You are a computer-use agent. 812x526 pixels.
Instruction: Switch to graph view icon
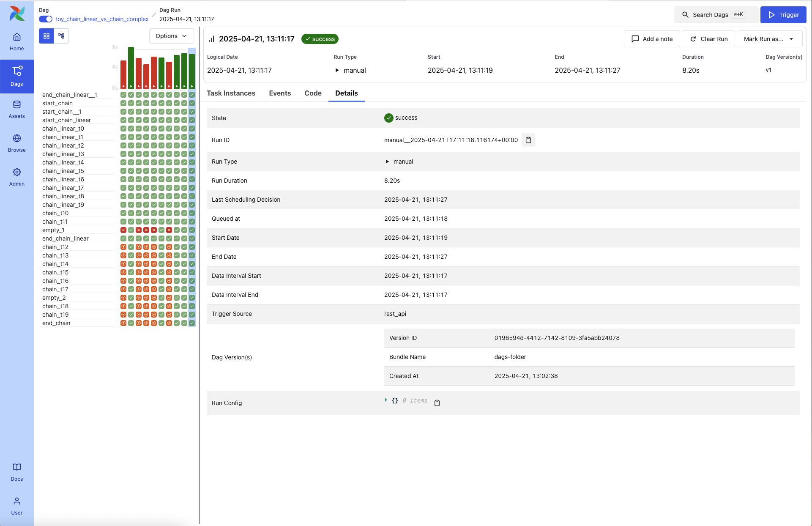pyautogui.click(x=61, y=36)
